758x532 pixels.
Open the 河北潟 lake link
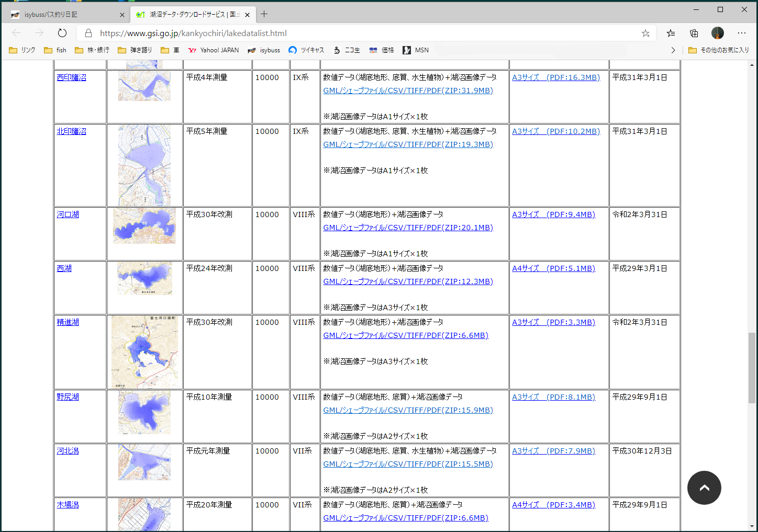(x=68, y=451)
